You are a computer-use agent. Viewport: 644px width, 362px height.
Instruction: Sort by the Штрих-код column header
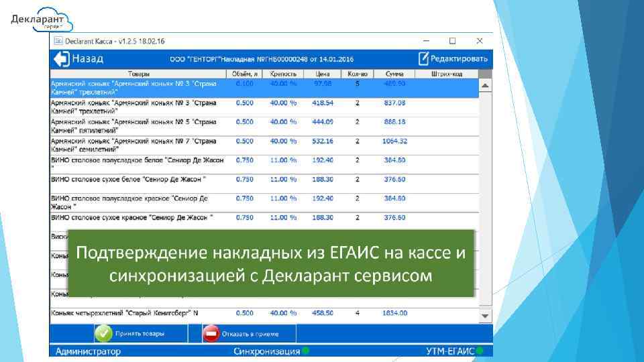coord(447,74)
